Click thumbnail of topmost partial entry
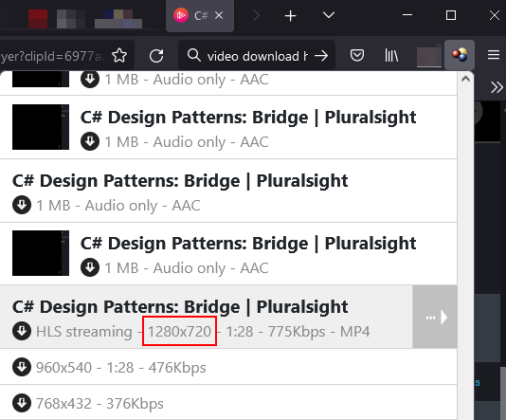506x420 pixels. [x=41, y=79]
